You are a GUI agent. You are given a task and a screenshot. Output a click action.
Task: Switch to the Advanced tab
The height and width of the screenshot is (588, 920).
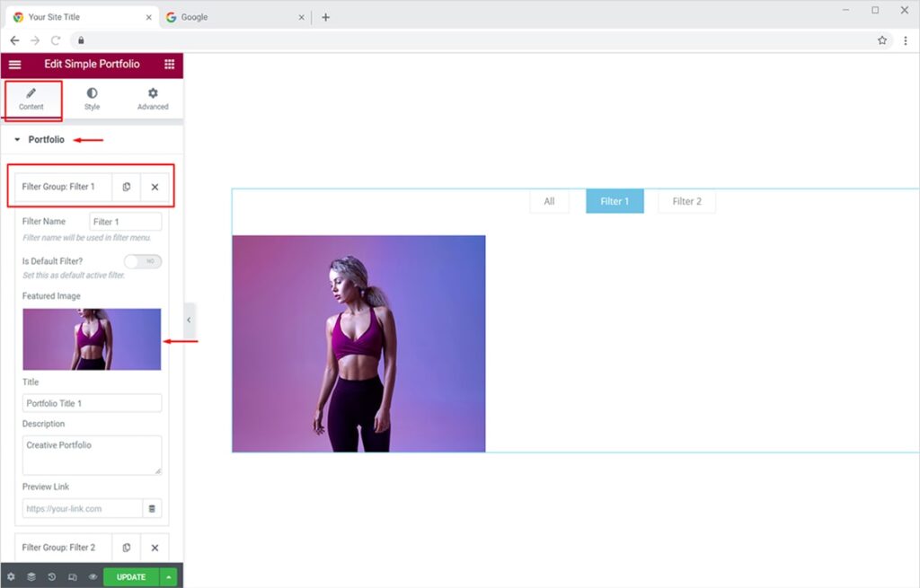click(x=153, y=99)
